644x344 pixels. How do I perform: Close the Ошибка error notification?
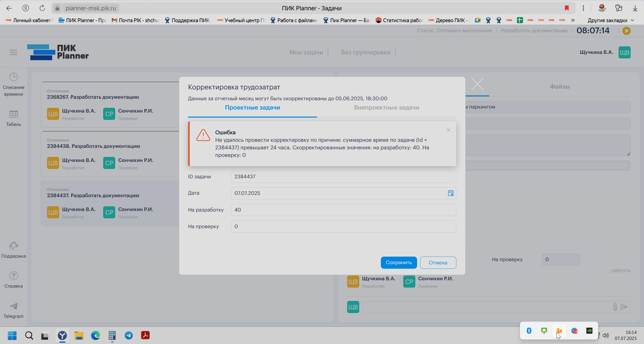pos(448,130)
